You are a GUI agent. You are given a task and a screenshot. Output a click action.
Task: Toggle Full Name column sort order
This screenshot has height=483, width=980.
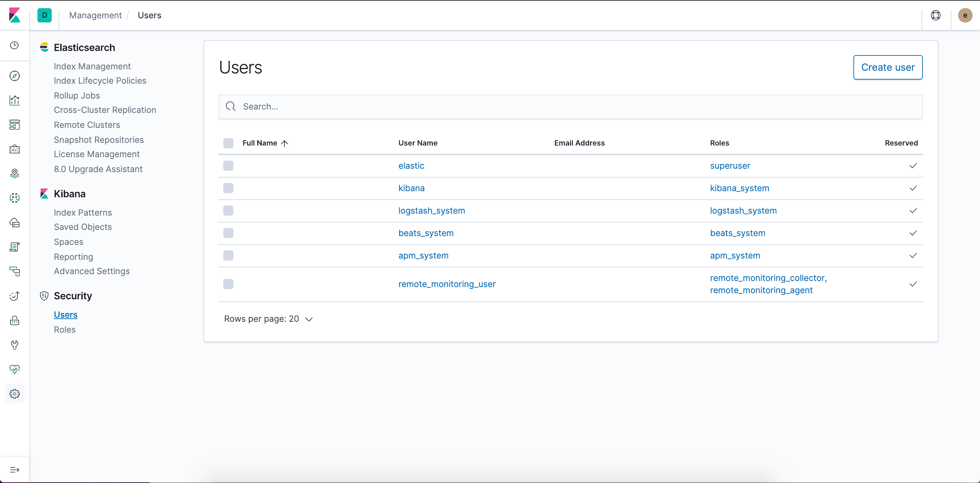[265, 143]
